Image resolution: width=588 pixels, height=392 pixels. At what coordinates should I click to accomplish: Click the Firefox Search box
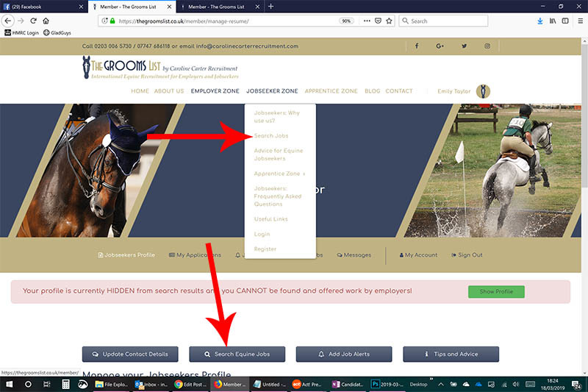[x=443, y=21]
